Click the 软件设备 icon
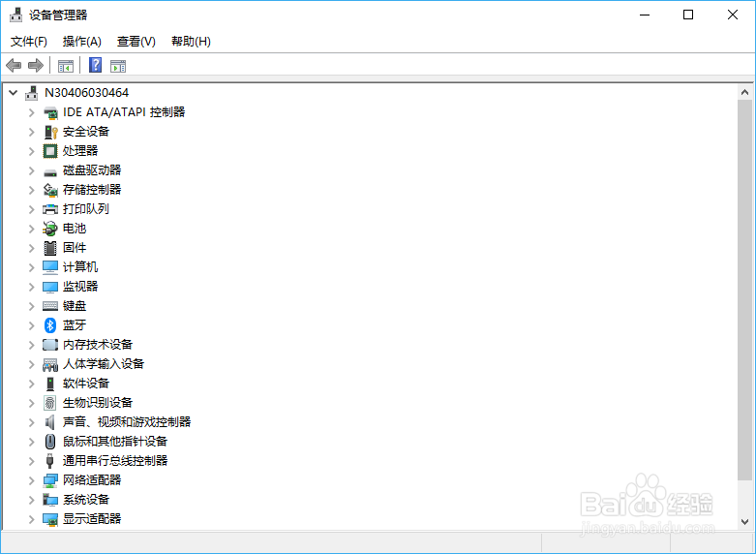The image size is (756, 554). pos(50,384)
